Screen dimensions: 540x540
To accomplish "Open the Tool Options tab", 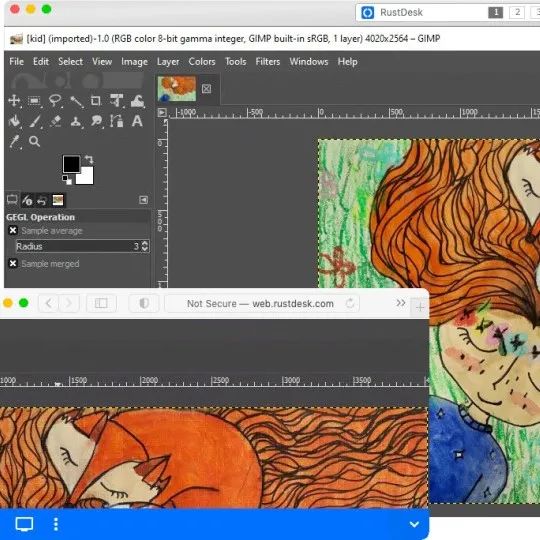I will (12, 199).
